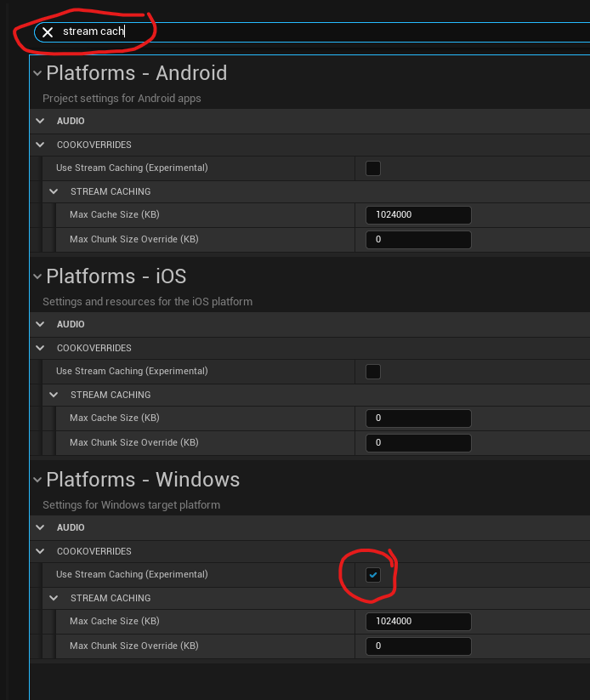The image size is (590, 700).
Task: Click Windows "Max Chunk Size Override (KB)" label
Action: point(134,646)
